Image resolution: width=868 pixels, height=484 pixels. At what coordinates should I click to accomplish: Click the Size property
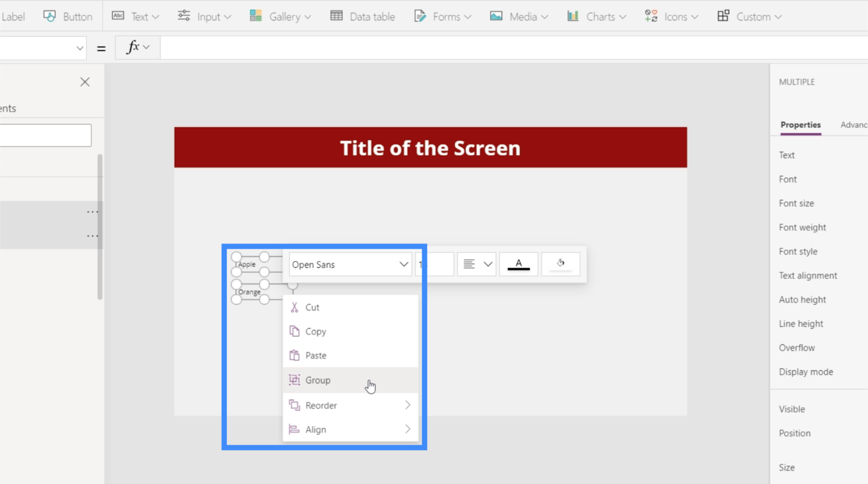[787, 467]
